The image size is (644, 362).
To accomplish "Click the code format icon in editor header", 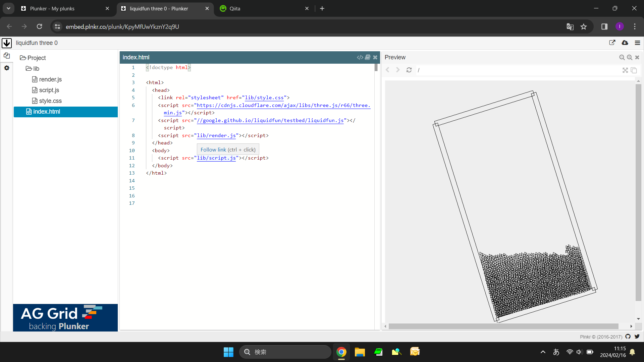I will 360,57.
